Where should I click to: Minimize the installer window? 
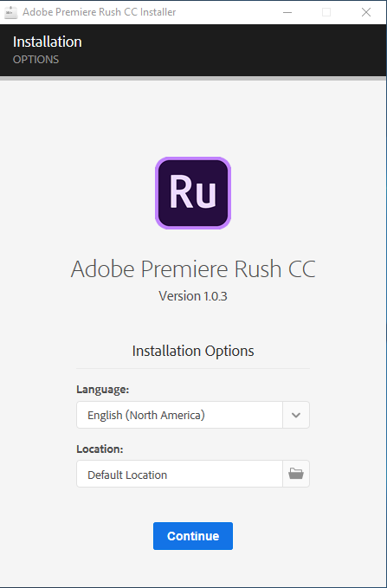coord(287,12)
